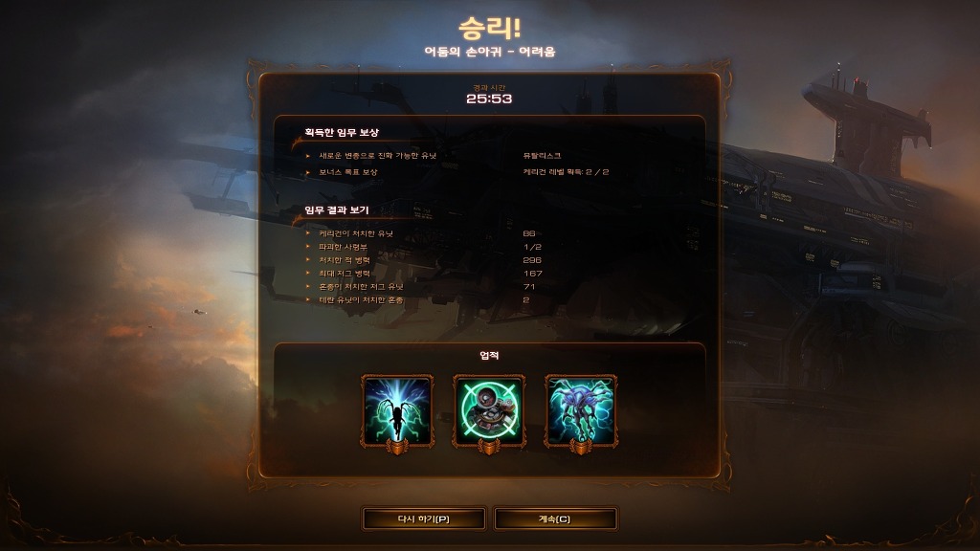Click the 뮤탈리스크 reward value
Screen dimensions: 980x551
(542, 156)
